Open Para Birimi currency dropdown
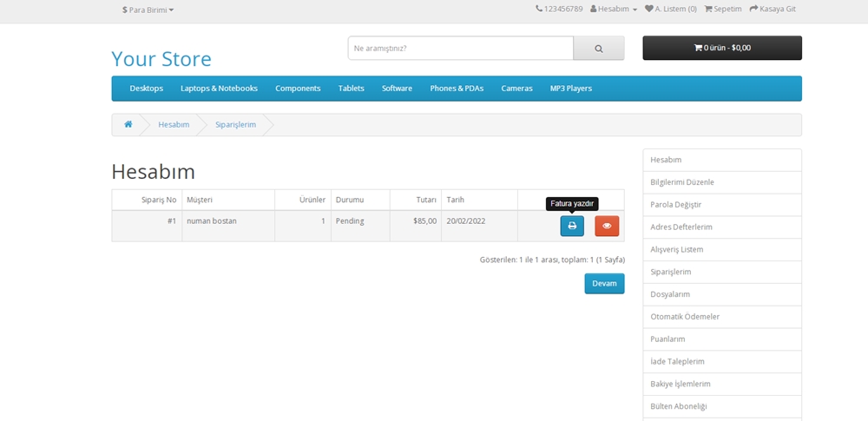Screen dimensions: 868x421 pos(148,10)
